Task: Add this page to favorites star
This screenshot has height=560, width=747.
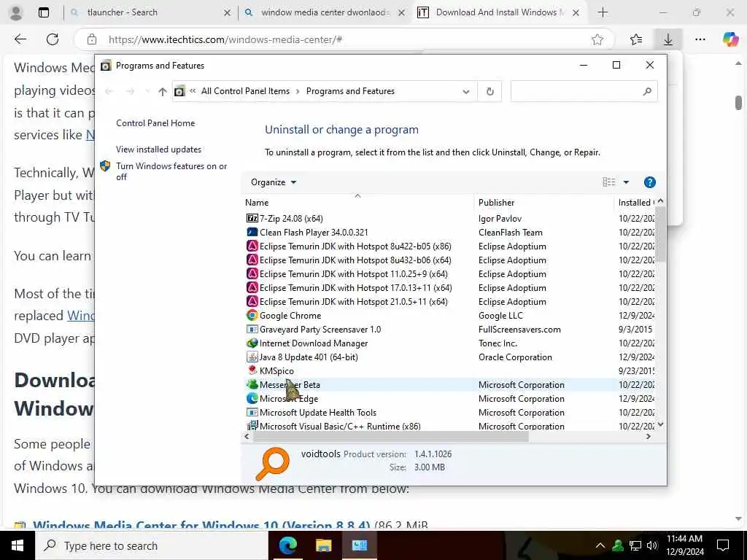Action: tap(597, 39)
